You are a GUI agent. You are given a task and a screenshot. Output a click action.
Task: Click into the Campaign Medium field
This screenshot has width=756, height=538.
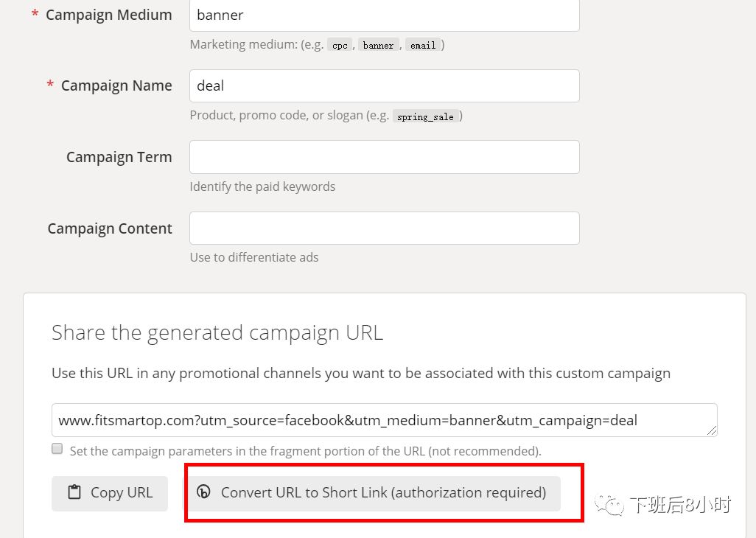(384, 15)
